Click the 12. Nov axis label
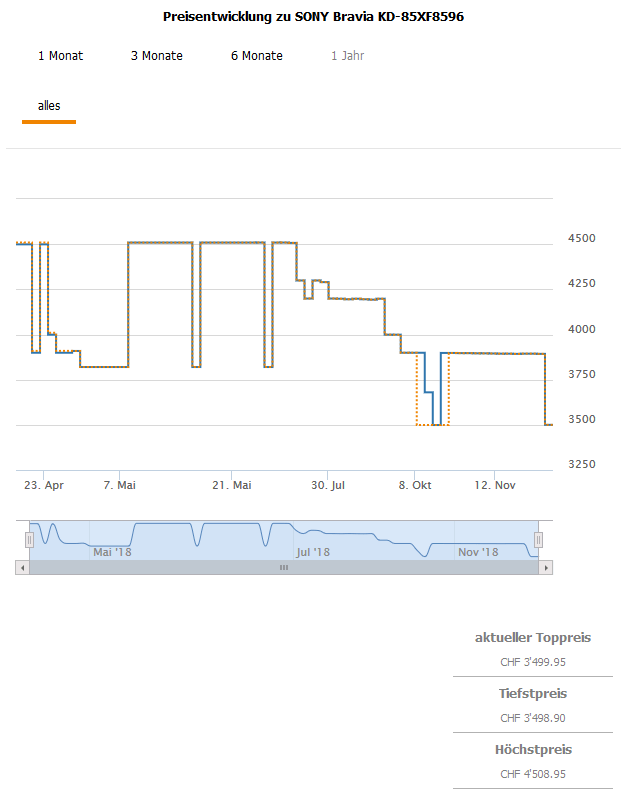Image resolution: width=625 pixels, height=797 pixels. tap(494, 485)
